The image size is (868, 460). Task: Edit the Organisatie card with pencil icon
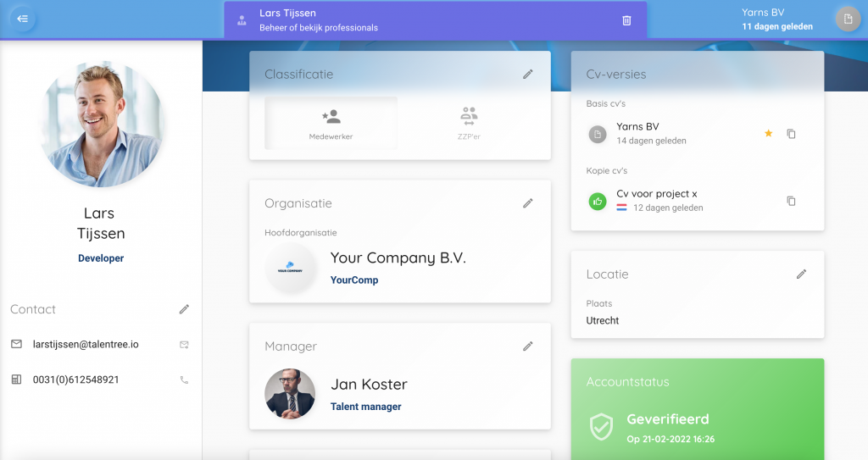pos(528,203)
